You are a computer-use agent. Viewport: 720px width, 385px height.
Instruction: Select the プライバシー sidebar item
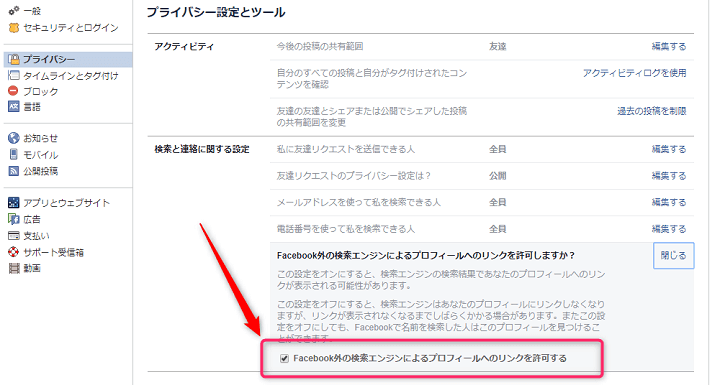point(68,59)
